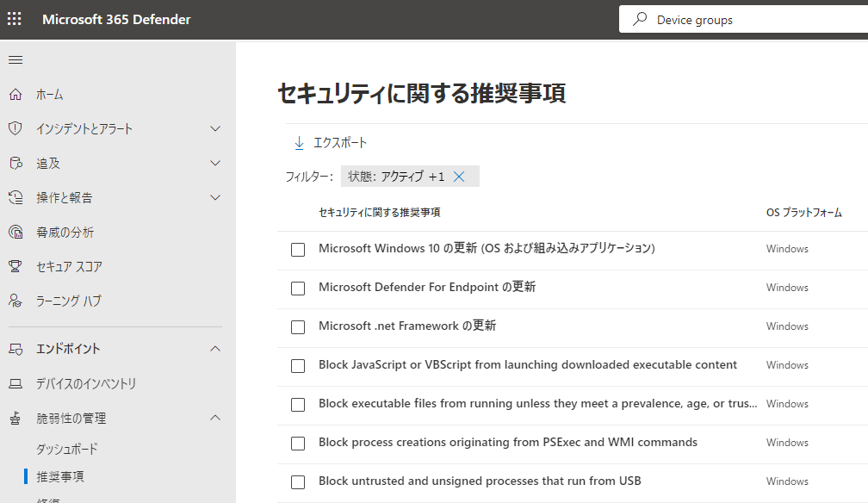Image resolution: width=868 pixels, height=503 pixels.
Task: Click the Microsoft 365 Defender title
Action: click(116, 20)
